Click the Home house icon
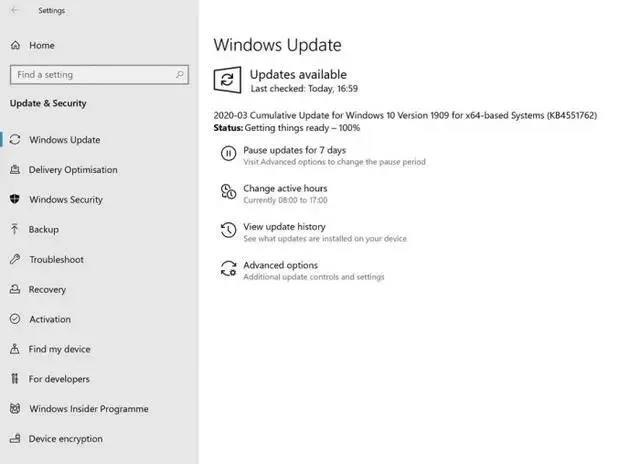 (16, 45)
